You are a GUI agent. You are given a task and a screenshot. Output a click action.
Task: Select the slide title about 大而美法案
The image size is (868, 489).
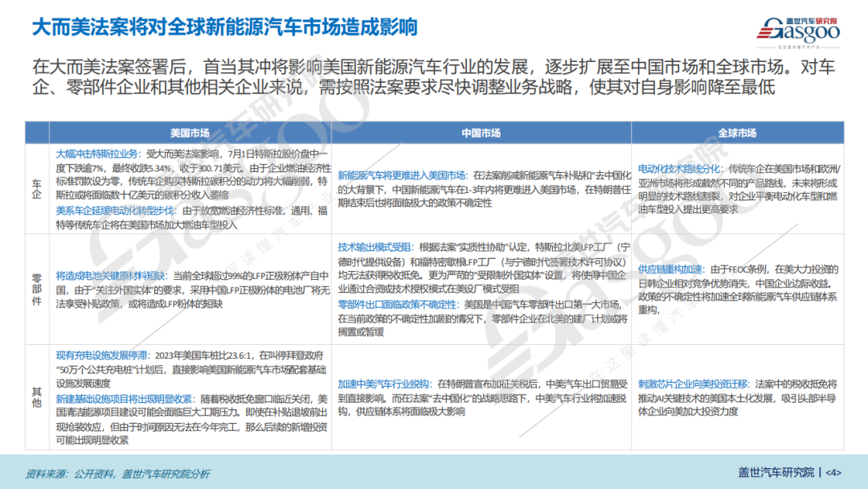click(x=225, y=27)
